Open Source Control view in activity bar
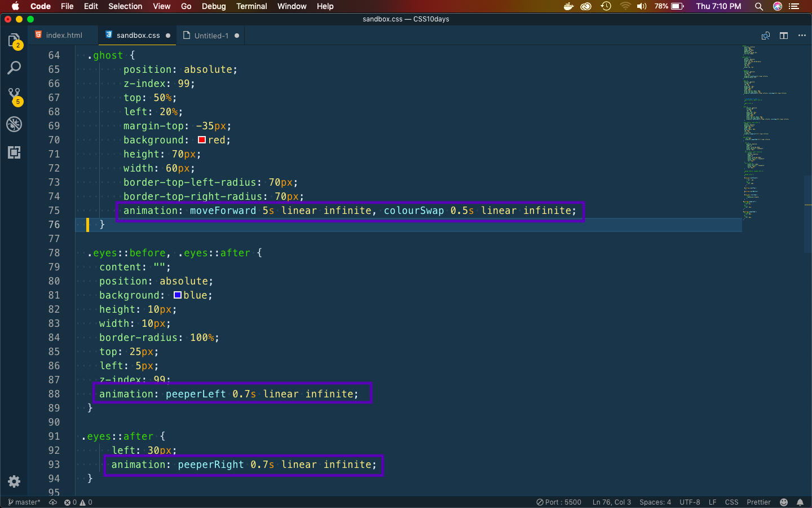812x508 pixels. point(14,96)
